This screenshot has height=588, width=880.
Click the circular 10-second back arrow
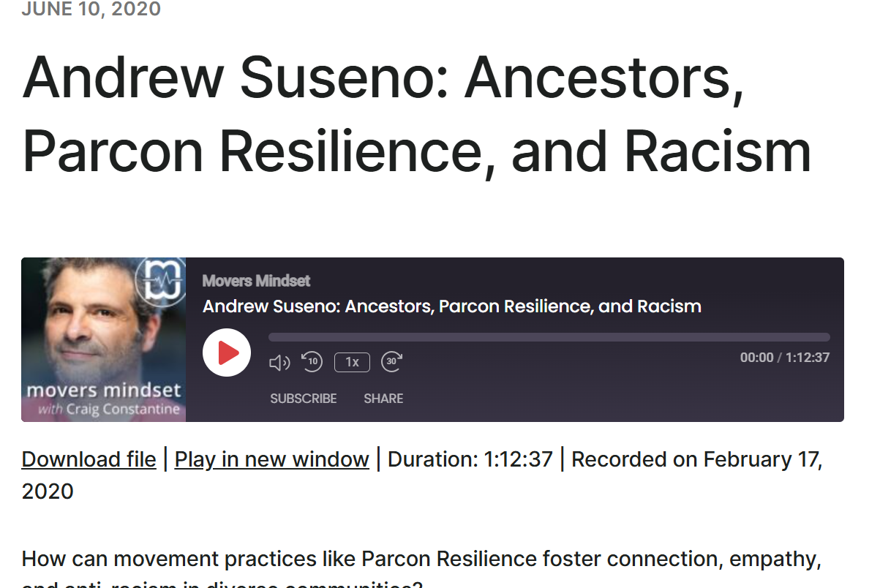click(312, 362)
